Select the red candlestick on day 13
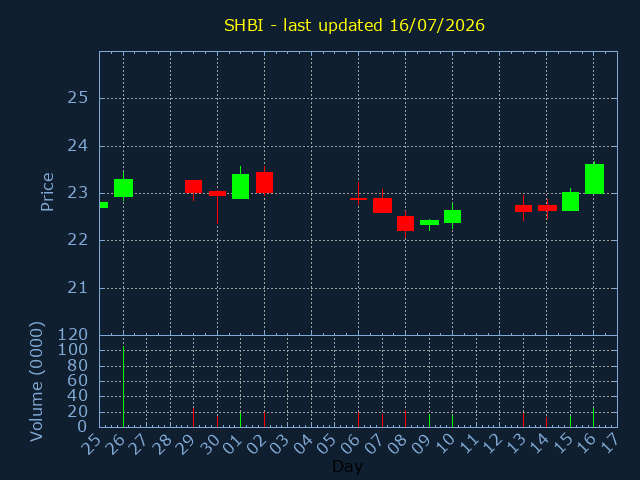Image resolution: width=640 pixels, height=480 pixels. coord(523,209)
